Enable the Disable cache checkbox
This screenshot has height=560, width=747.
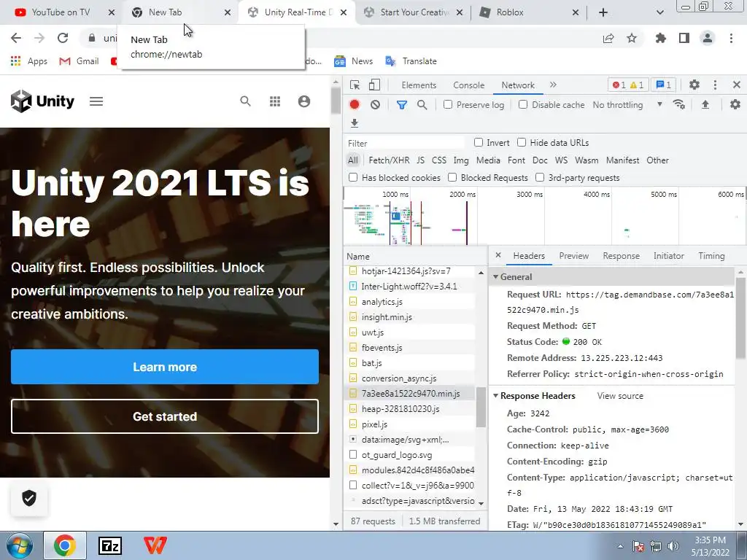523,104
